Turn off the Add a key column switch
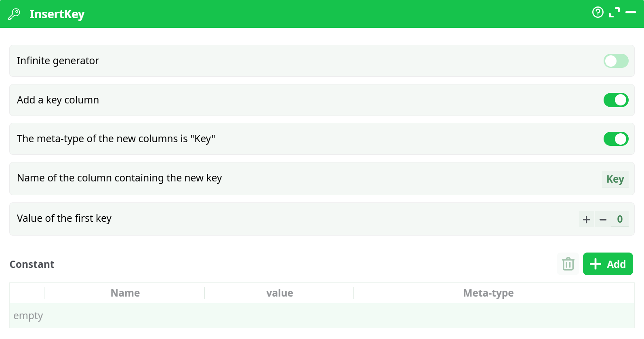Image resolution: width=644 pixels, height=339 pixels. coord(616,100)
